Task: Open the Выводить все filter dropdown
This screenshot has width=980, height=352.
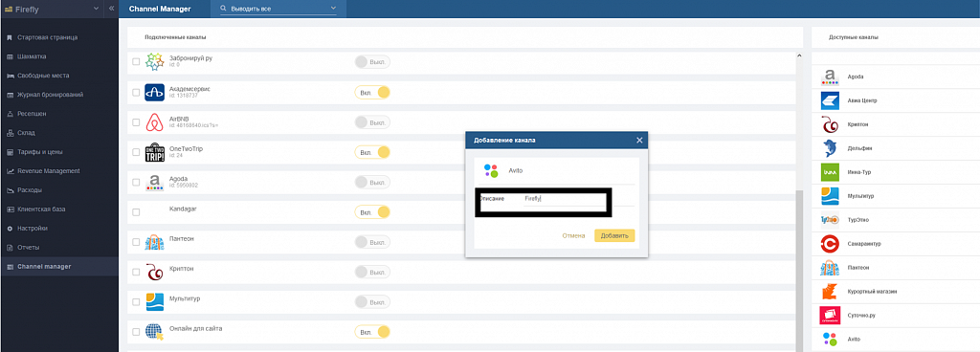Action: click(x=278, y=9)
